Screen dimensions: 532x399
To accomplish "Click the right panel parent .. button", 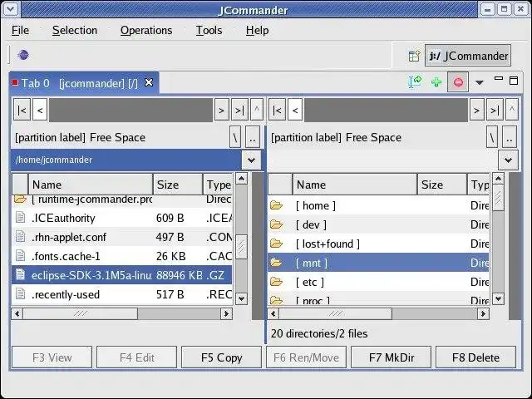I will point(510,137).
